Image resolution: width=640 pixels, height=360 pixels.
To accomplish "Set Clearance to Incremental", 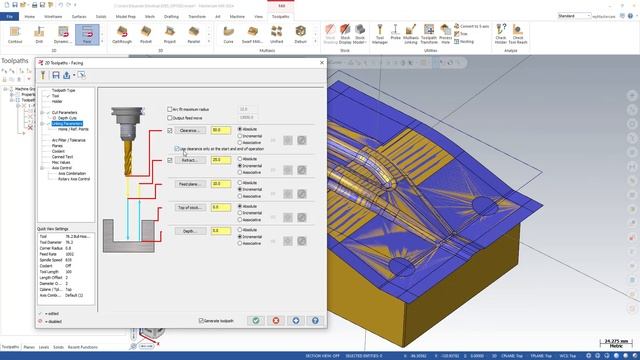I will 240,136.
